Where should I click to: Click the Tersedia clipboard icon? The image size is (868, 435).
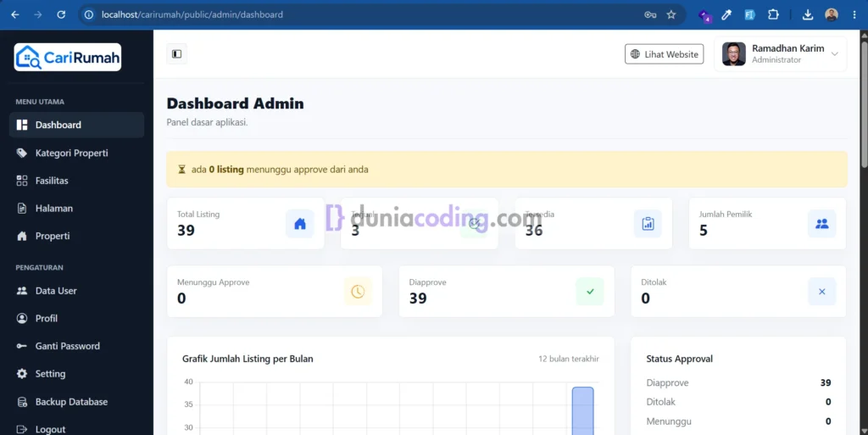(x=648, y=224)
